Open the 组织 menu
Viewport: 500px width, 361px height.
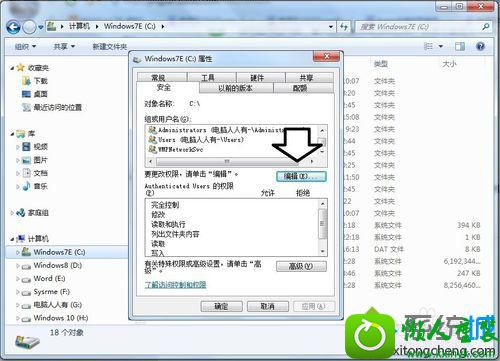[25, 46]
